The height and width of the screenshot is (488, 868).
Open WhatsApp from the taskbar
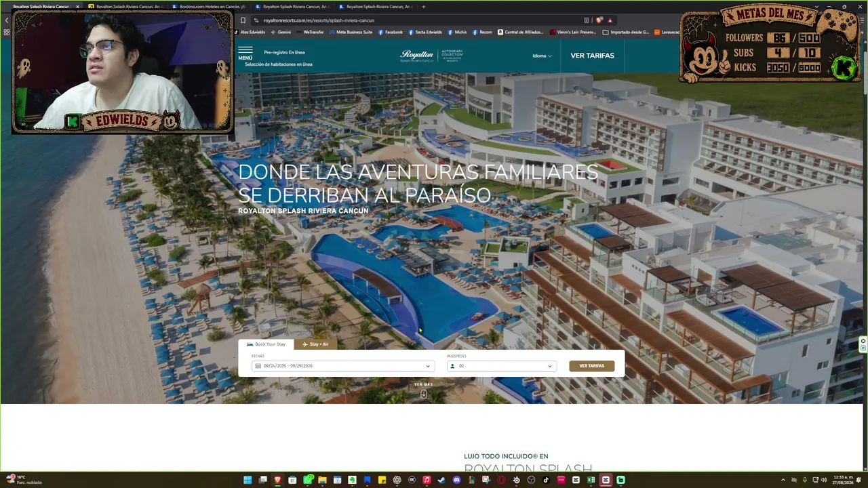coord(308,480)
